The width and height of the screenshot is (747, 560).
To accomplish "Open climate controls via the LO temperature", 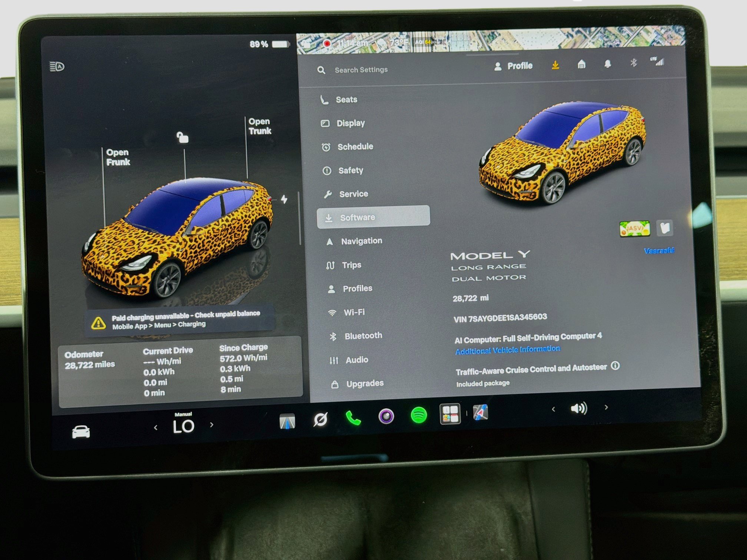I will (183, 426).
